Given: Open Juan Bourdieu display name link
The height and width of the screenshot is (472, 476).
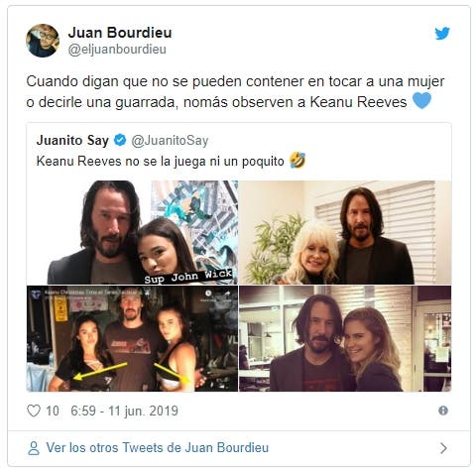Looking at the screenshot, I should [x=120, y=33].
